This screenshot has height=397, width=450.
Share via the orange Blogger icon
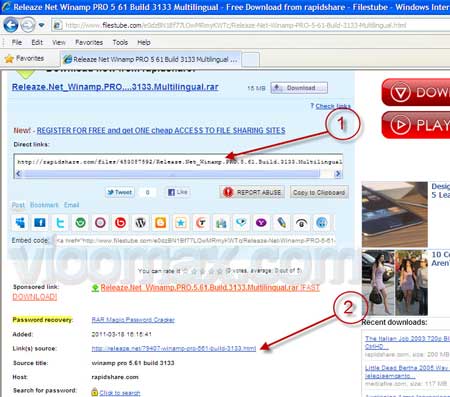[x=161, y=223]
